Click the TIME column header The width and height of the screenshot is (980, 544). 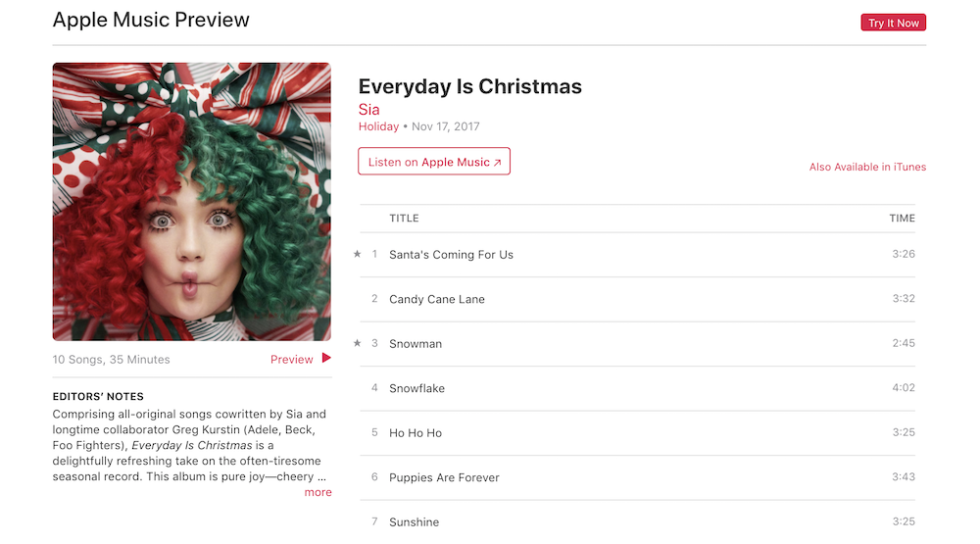point(902,219)
